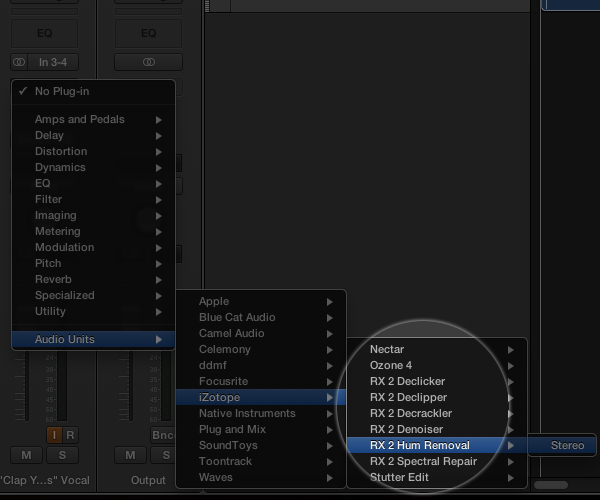The image size is (600, 500).
Task: Click the horizontal scrollbar thumb at bottom right
Action: (x=551, y=485)
